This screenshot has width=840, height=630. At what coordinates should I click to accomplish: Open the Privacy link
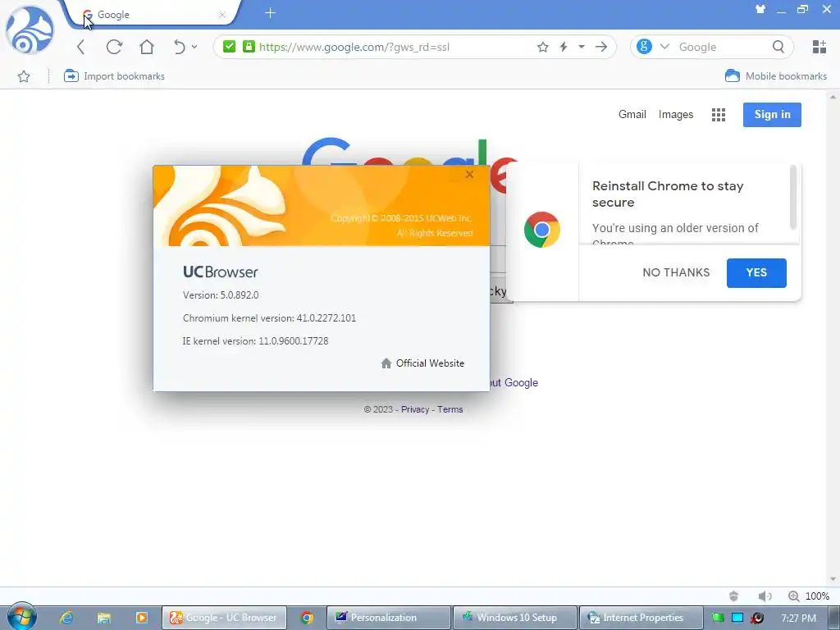point(415,409)
